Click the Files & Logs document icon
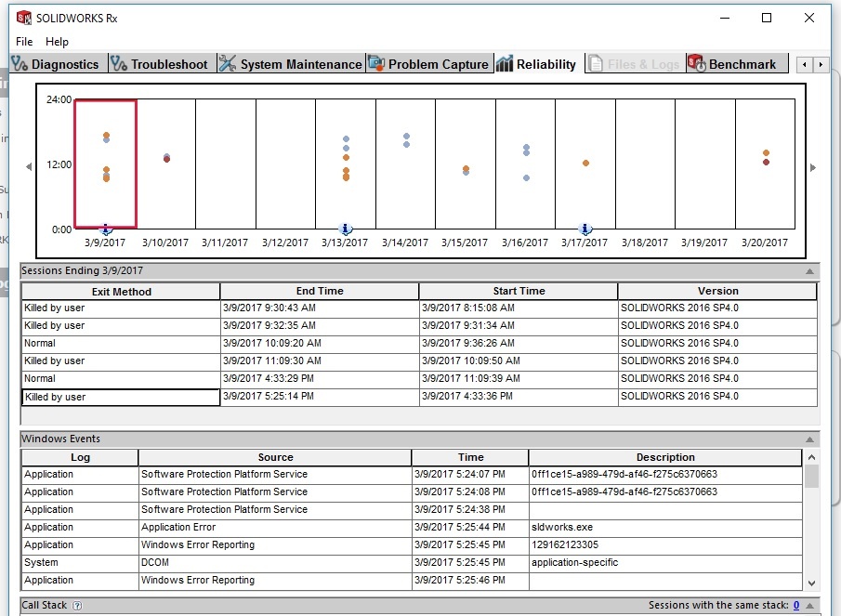 coord(596,64)
